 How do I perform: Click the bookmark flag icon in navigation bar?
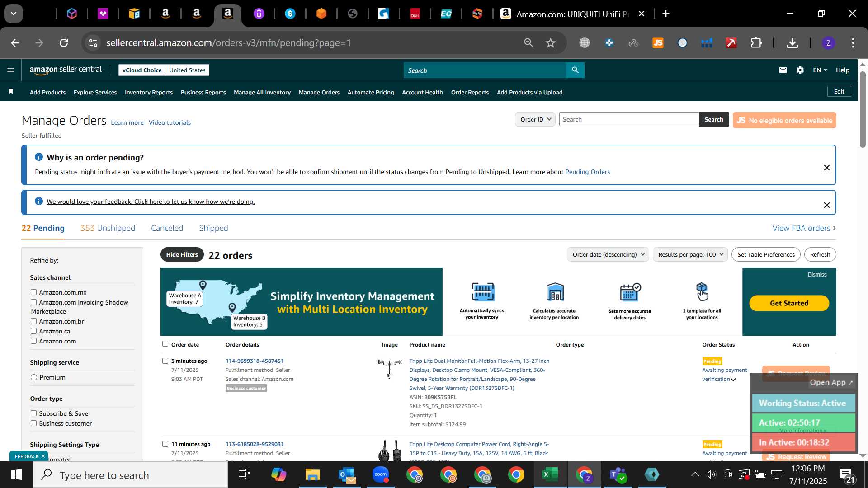point(11,92)
